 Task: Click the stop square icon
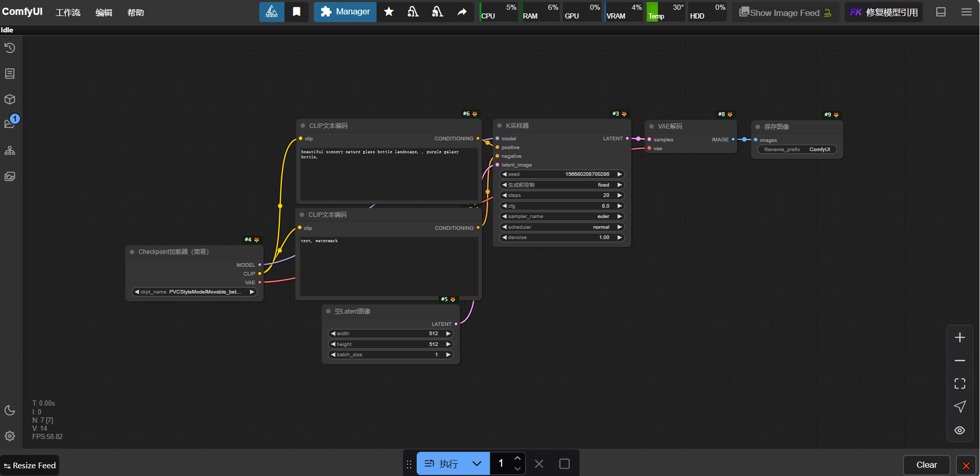tap(564, 464)
